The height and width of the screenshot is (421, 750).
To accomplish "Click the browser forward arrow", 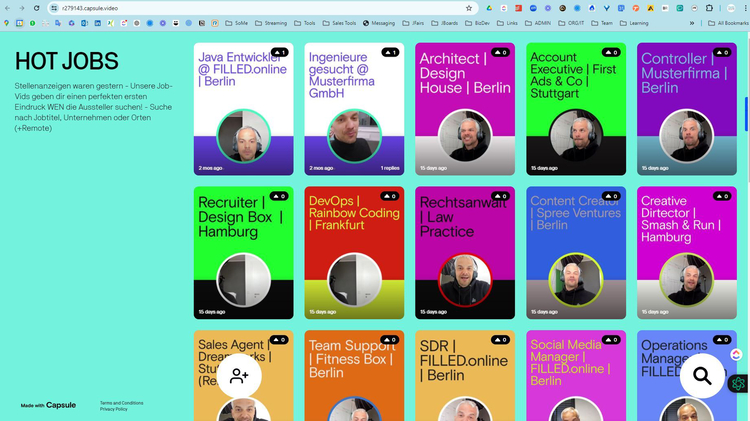I will click(22, 8).
